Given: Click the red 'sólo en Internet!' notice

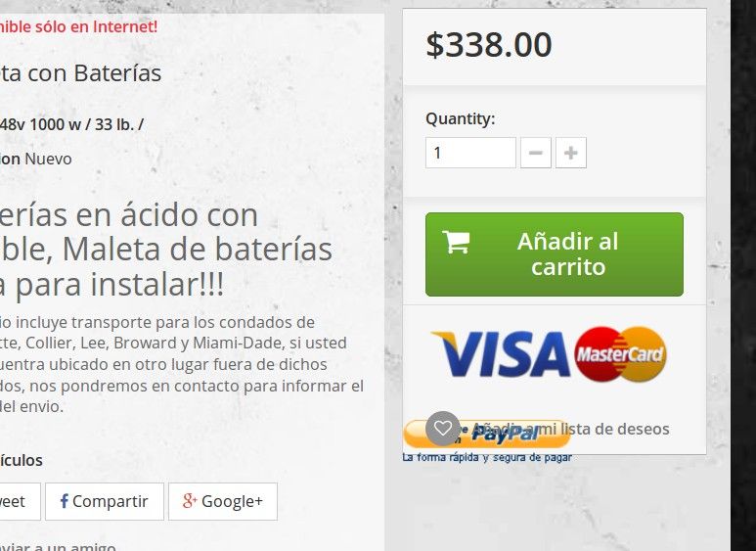Looking at the screenshot, I should [78, 26].
